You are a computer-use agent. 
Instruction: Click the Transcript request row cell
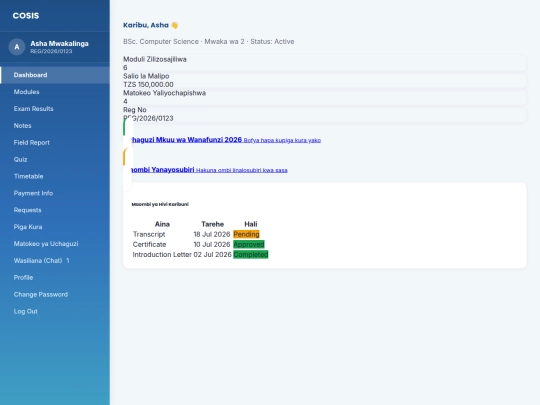[x=149, y=234]
